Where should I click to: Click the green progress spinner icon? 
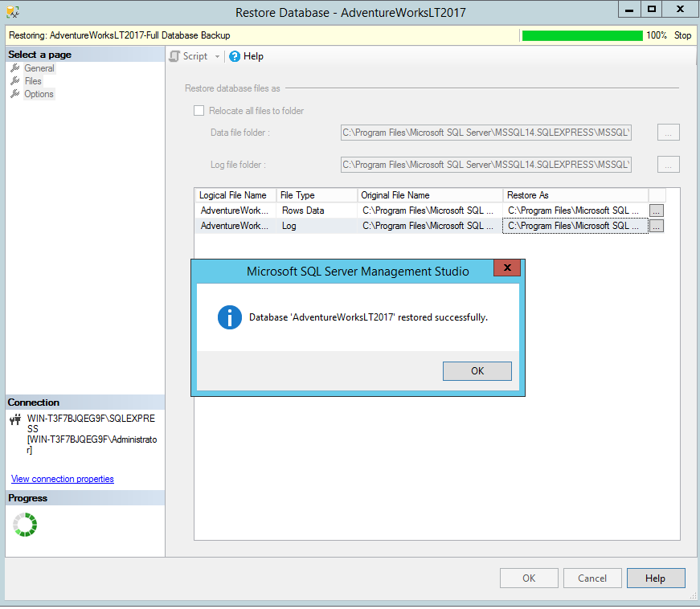(25, 525)
